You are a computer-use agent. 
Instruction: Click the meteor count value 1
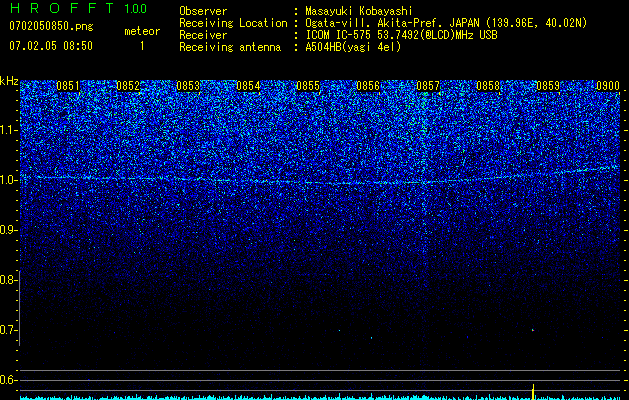(x=142, y=46)
